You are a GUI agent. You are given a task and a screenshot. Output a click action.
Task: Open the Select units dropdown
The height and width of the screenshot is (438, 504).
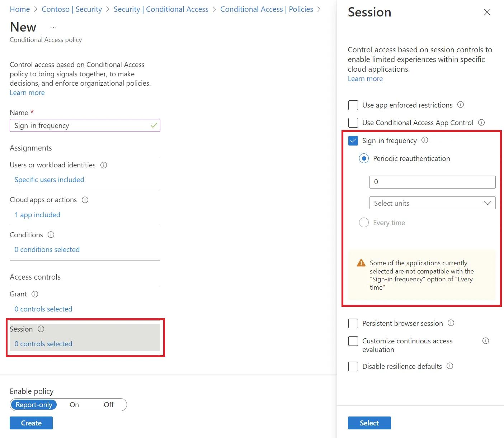[432, 203]
